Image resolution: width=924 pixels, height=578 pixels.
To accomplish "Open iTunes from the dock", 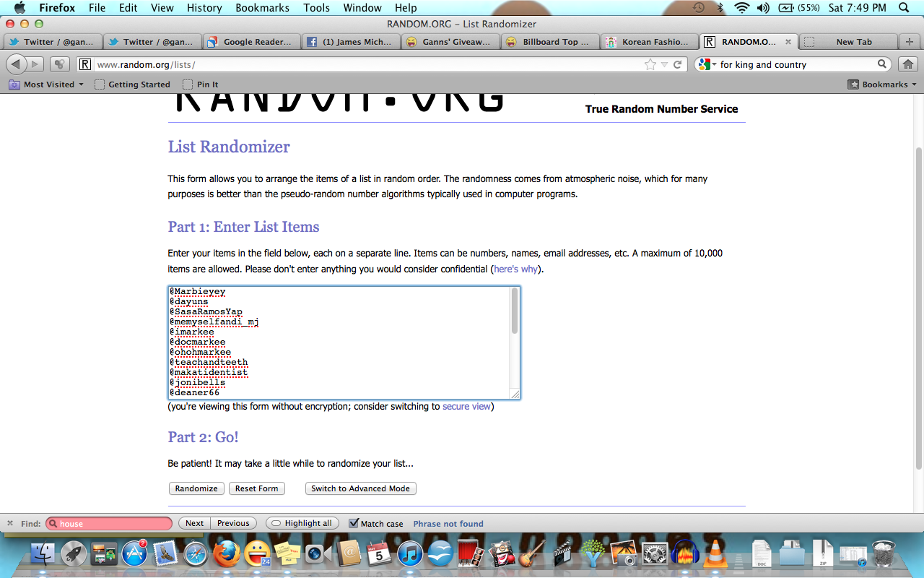I will (x=410, y=555).
